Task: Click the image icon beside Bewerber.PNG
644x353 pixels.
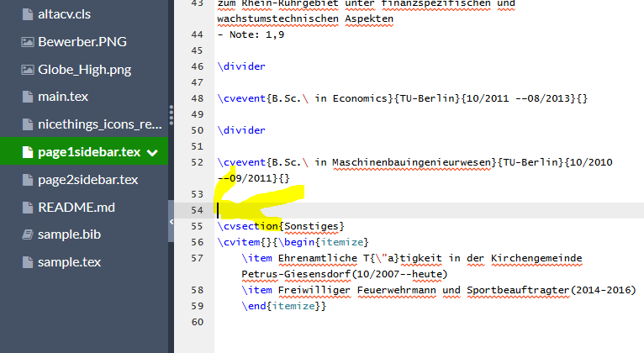Action: 27,41
